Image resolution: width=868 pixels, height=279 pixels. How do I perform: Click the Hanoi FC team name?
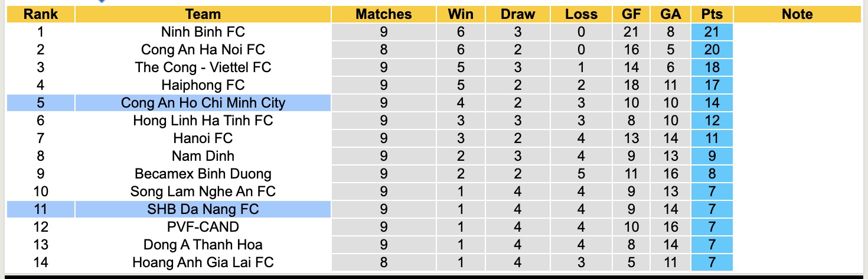pos(203,138)
